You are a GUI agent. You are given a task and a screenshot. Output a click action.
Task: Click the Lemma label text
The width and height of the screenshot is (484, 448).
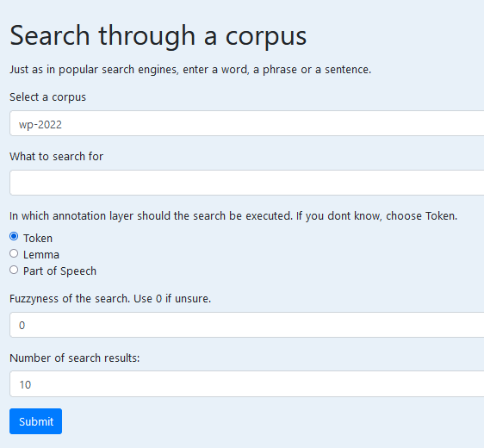click(x=41, y=255)
